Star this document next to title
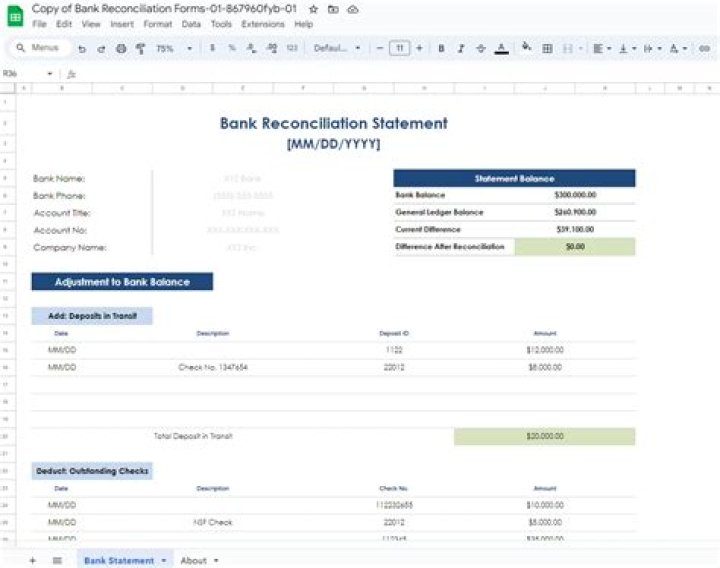This screenshot has height=568, width=720. pyautogui.click(x=313, y=8)
